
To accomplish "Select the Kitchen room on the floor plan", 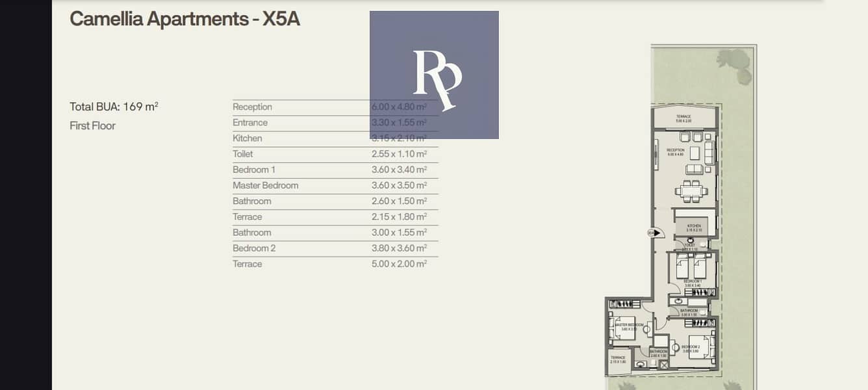I will 695,225.
